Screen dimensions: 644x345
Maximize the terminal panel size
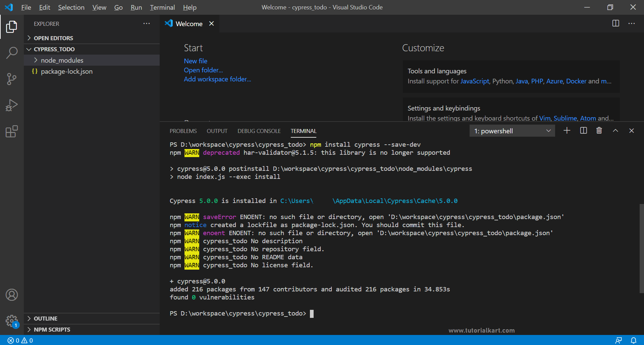(x=615, y=131)
